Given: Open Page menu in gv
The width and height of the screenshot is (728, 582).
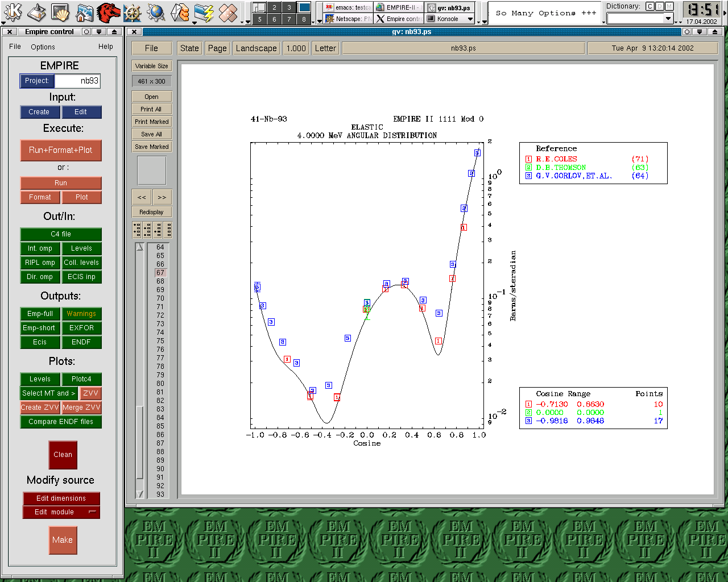Looking at the screenshot, I should tap(217, 48).
